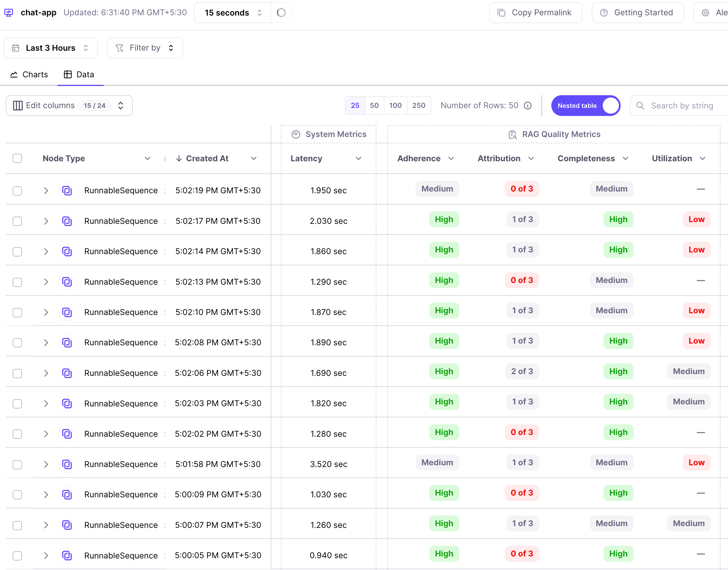
Task: Select 50 rows per page
Action: [x=374, y=106]
